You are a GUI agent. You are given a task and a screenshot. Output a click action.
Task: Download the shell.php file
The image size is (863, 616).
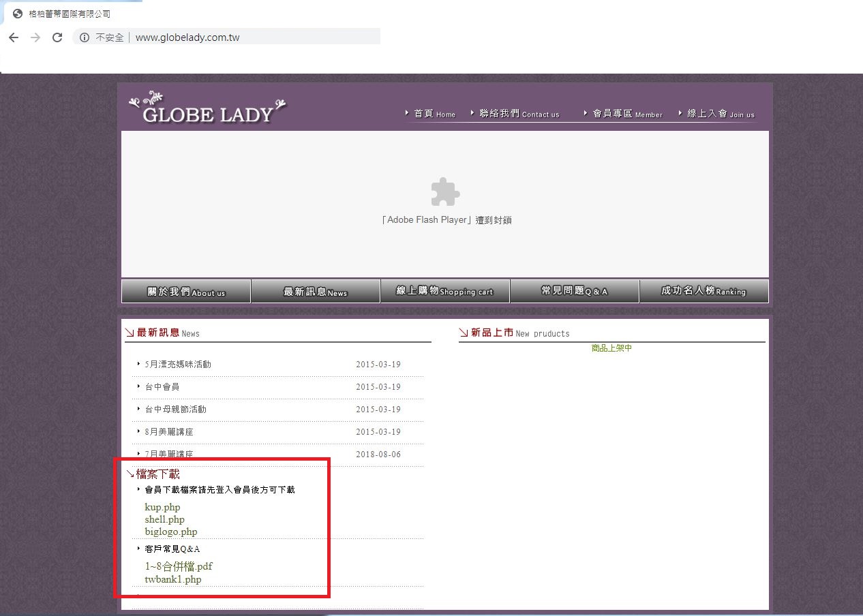pyautogui.click(x=164, y=519)
